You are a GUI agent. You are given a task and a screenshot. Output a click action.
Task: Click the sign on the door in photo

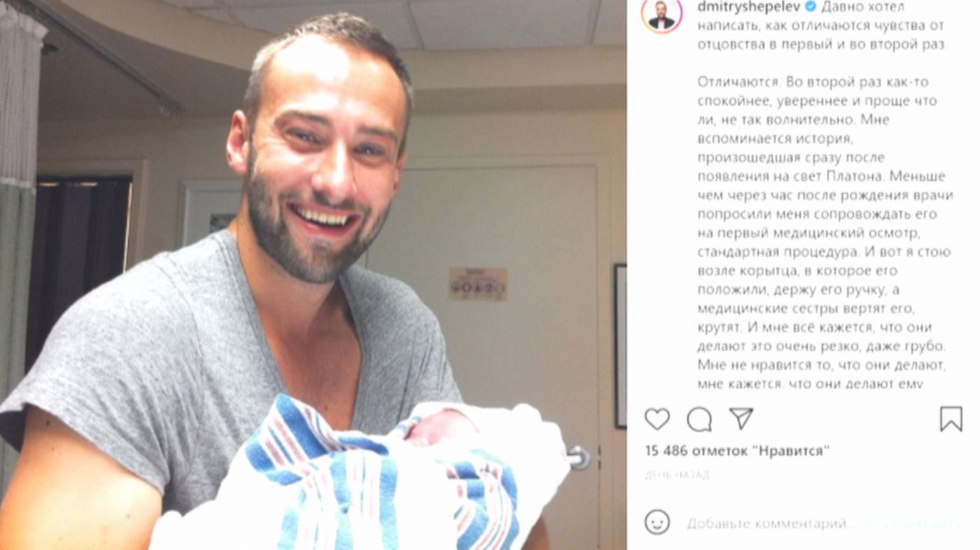click(x=478, y=283)
